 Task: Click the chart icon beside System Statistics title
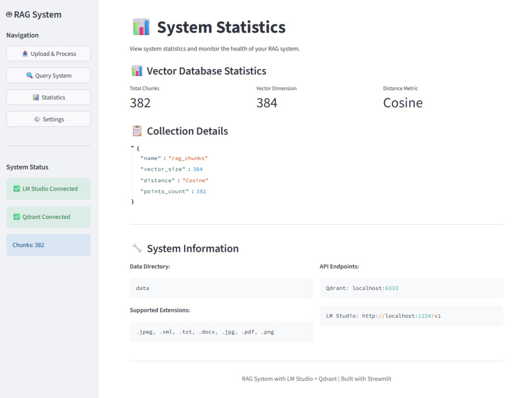click(141, 27)
